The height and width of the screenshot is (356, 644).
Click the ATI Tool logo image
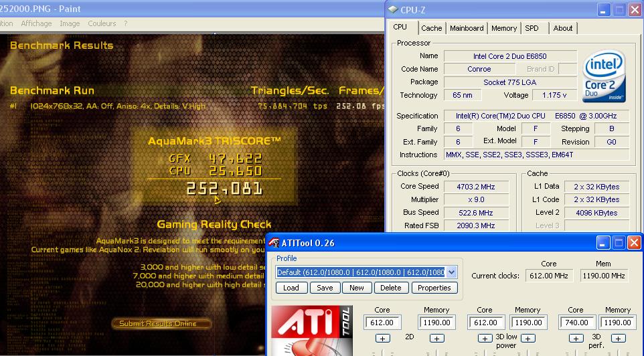tap(311, 330)
